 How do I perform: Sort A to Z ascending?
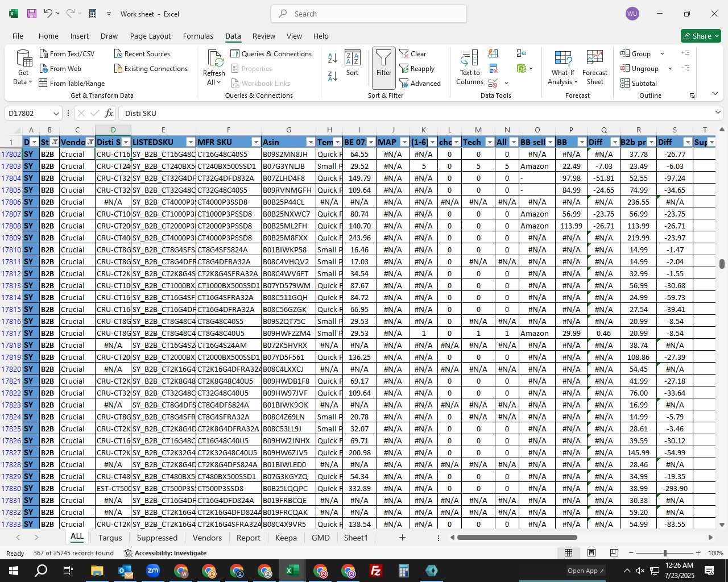[333, 57]
